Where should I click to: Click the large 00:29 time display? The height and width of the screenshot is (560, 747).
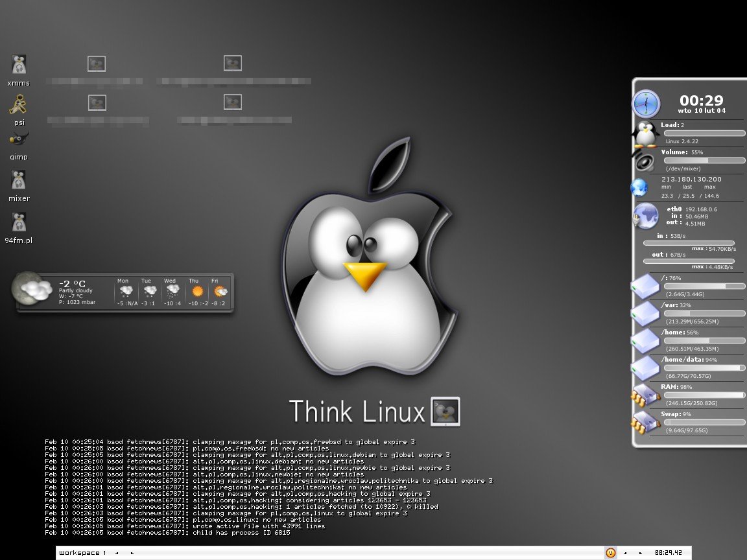pyautogui.click(x=701, y=100)
